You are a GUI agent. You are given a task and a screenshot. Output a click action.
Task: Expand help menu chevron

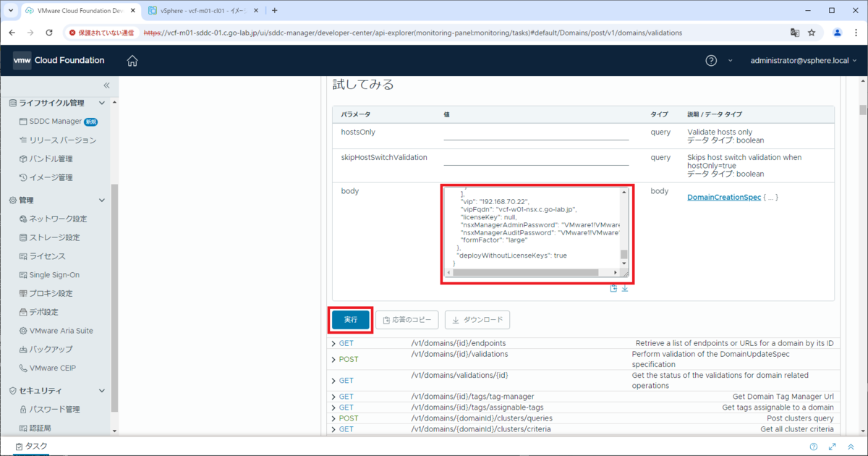(730, 61)
